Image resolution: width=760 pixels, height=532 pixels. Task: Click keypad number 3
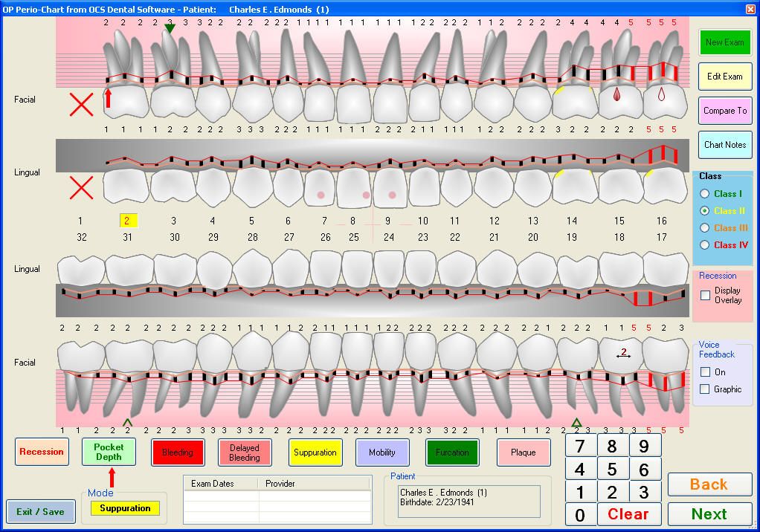pos(644,493)
